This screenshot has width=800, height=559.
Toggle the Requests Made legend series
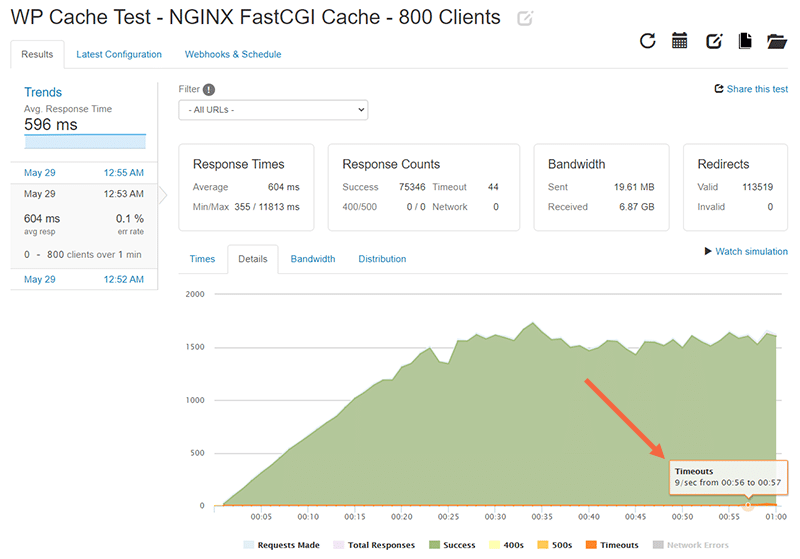pyautogui.click(x=282, y=545)
